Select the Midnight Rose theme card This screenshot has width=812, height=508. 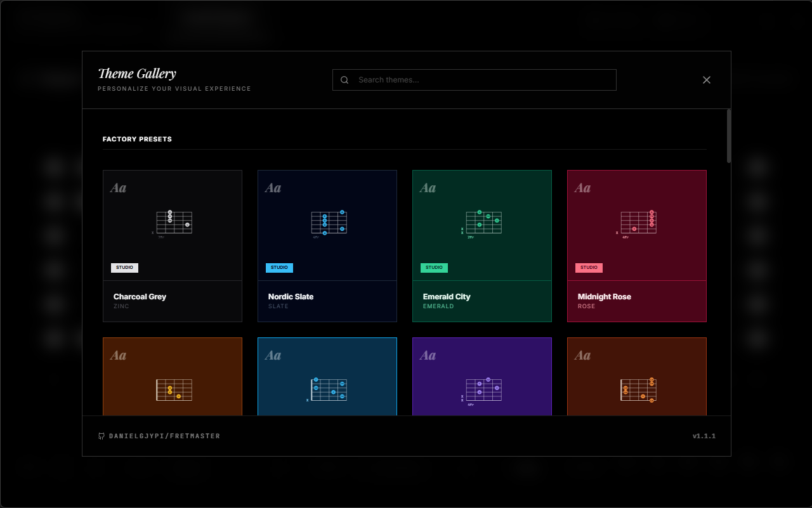tap(637, 245)
